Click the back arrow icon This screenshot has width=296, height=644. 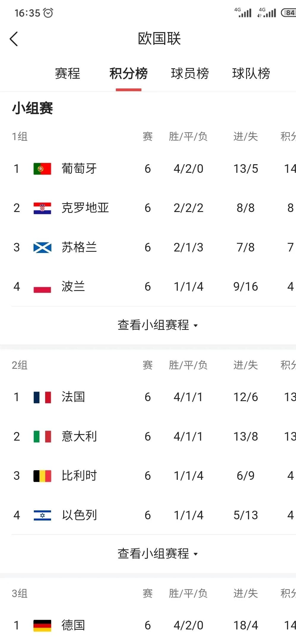[13, 39]
